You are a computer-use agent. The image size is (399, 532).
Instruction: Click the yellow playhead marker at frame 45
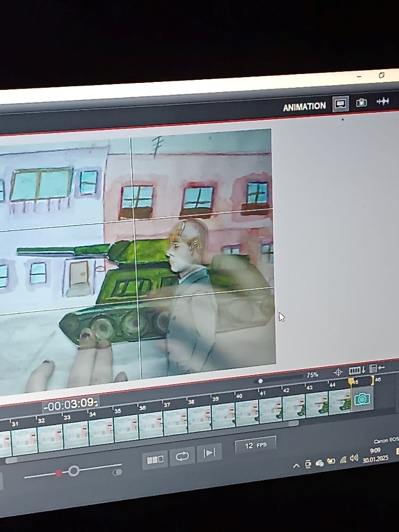point(351,381)
